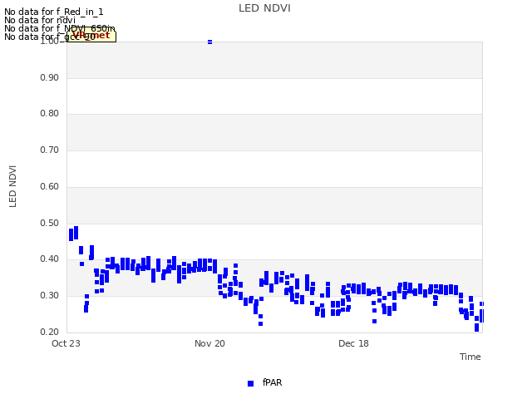This screenshot has height=399, width=532.
Task: Click the outlier data point at 1.00
Action: point(209,42)
